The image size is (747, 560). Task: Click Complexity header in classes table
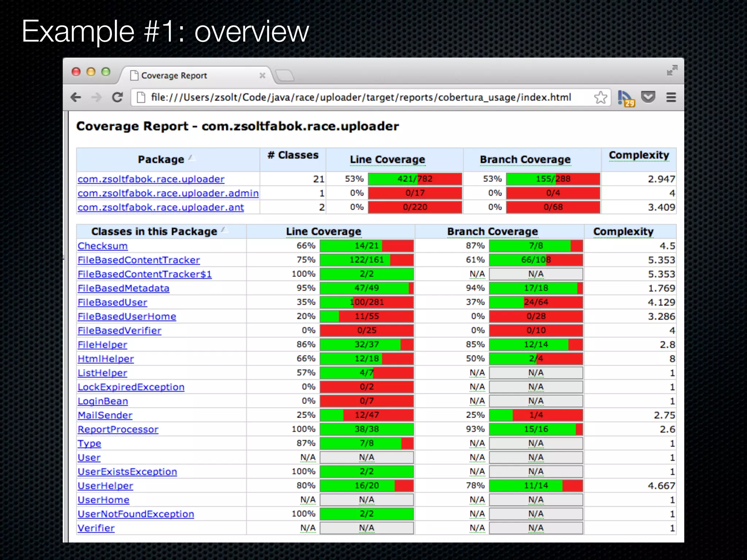point(623,232)
